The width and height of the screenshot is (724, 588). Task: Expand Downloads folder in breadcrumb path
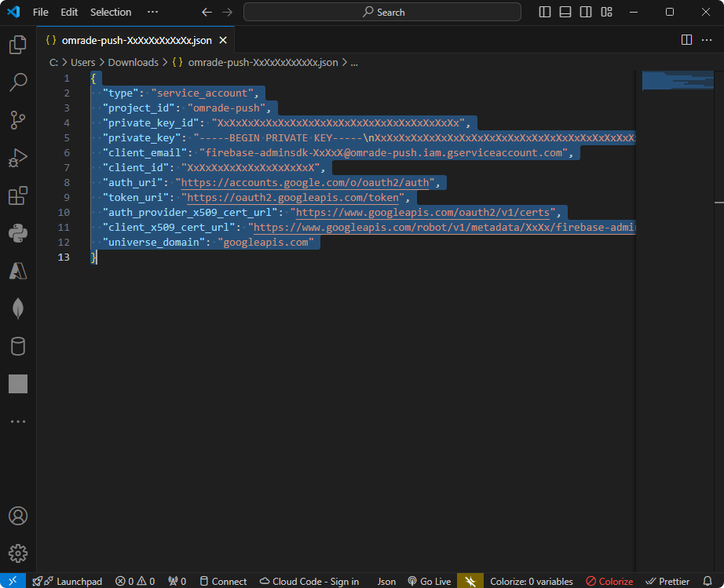click(x=133, y=62)
